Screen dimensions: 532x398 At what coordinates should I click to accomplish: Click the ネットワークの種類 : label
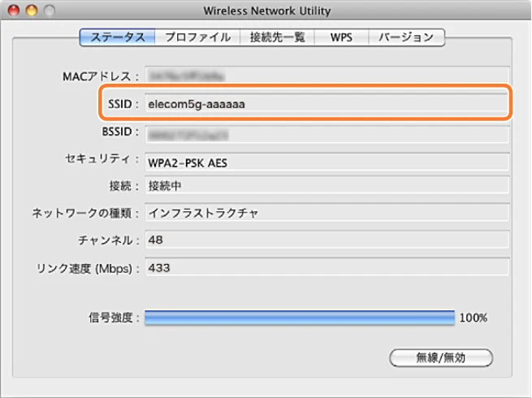pos(85,213)
